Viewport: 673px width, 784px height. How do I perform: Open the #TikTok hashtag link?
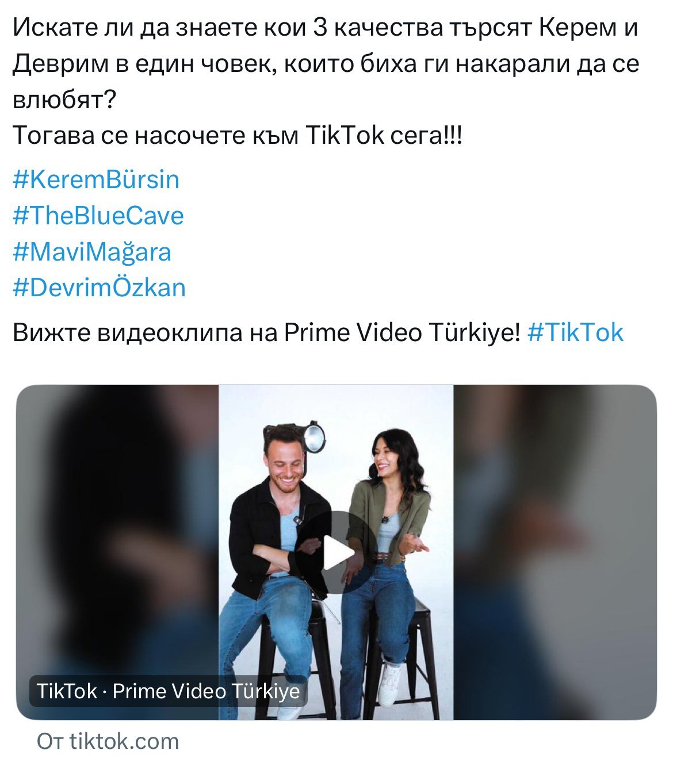pos(575,332)
